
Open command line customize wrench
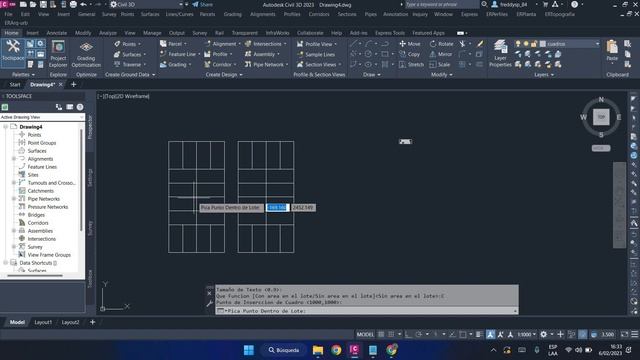pos(209,303)
